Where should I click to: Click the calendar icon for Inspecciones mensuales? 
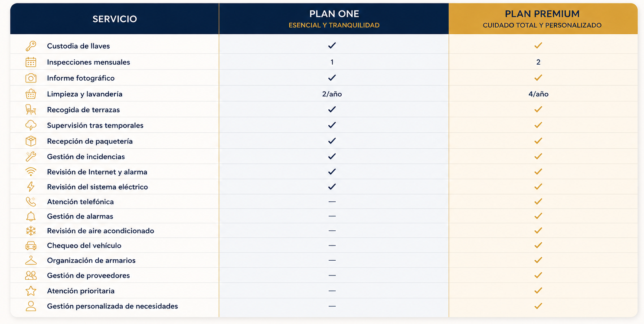[31, 62]
